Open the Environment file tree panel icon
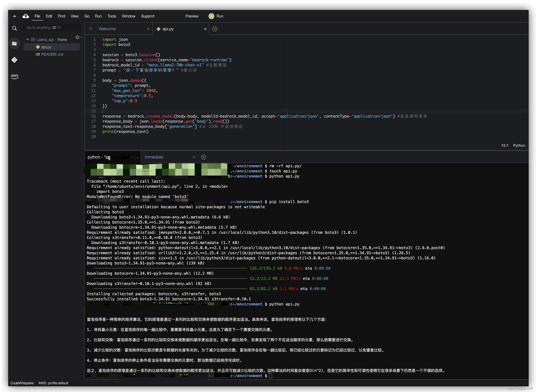The height and width of the screenshot is (392, 536). tap(15, 43)
